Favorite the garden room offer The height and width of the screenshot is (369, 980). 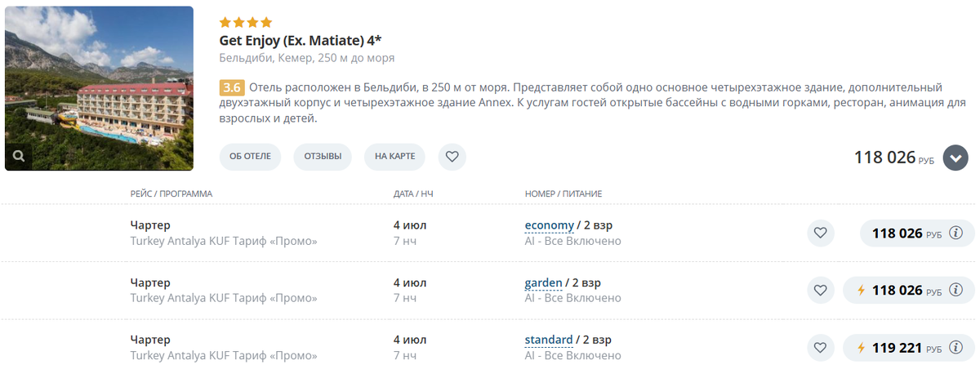(x=821, y=290)
